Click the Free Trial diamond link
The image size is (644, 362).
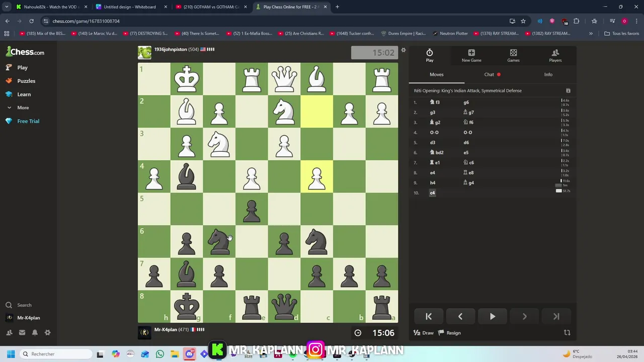[23, 121]
